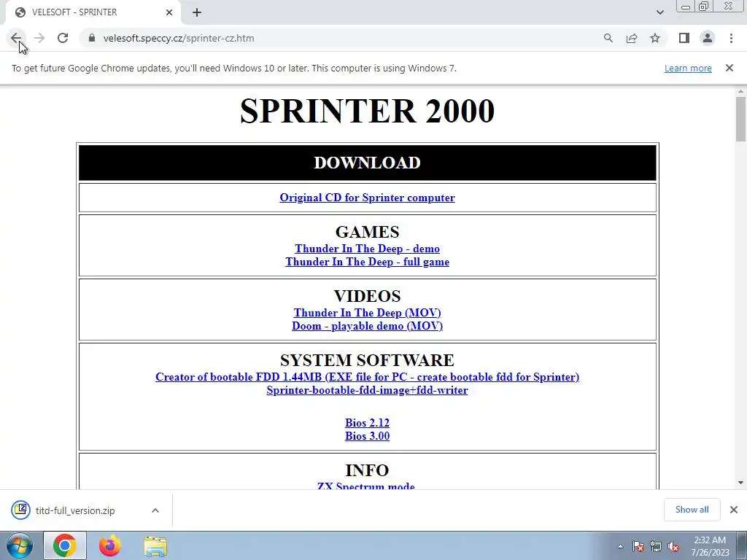This screenshot has width=747, height=560.
Task: Click the muted volume tray icon
Action: [673, 546]
